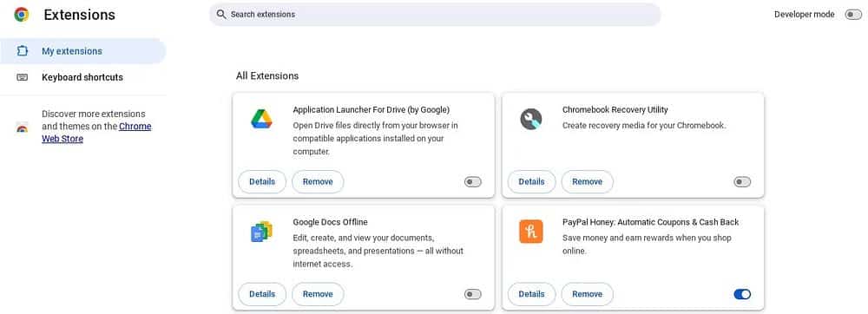Remove Application Launcher For Drive extension
This screenshot has width=868, height=314.
[318, 182]
